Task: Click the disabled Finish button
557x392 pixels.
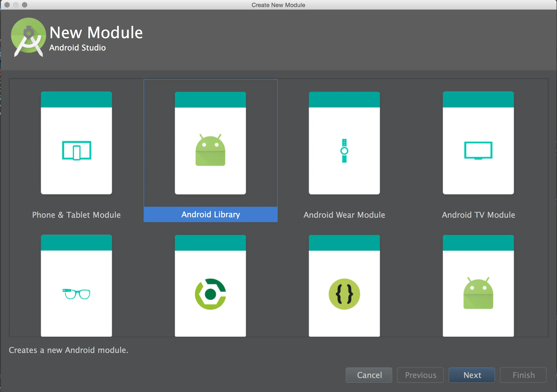Action: click(523, 375)
